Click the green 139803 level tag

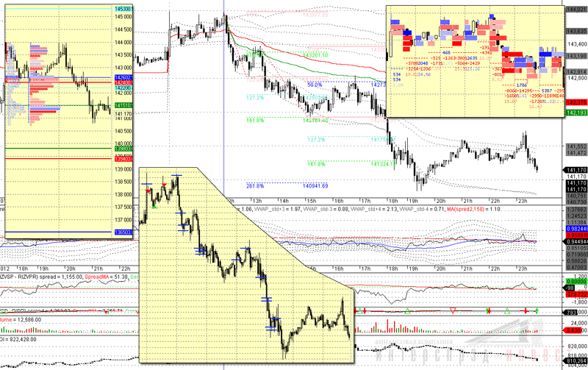click(x=123, y=149)
